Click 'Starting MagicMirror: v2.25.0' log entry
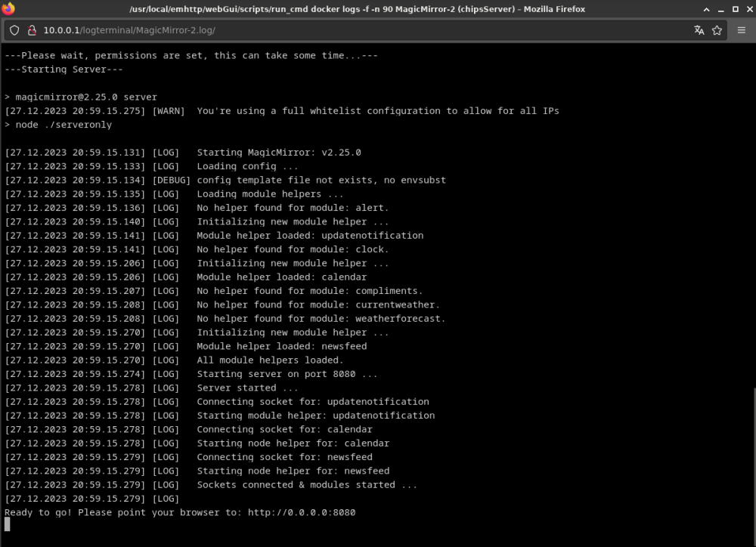The height and width of the screenshot is (547, 756). (279, 153)
